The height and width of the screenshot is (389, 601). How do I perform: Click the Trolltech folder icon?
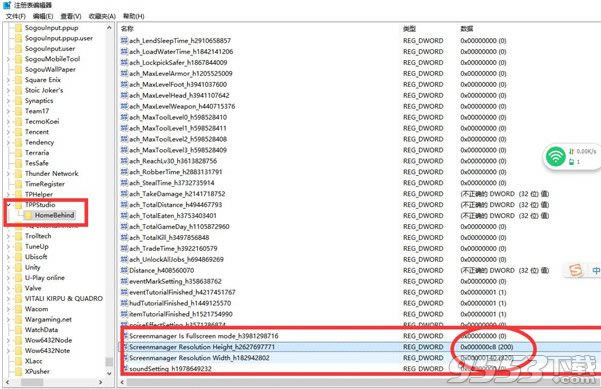pos(18,236)
